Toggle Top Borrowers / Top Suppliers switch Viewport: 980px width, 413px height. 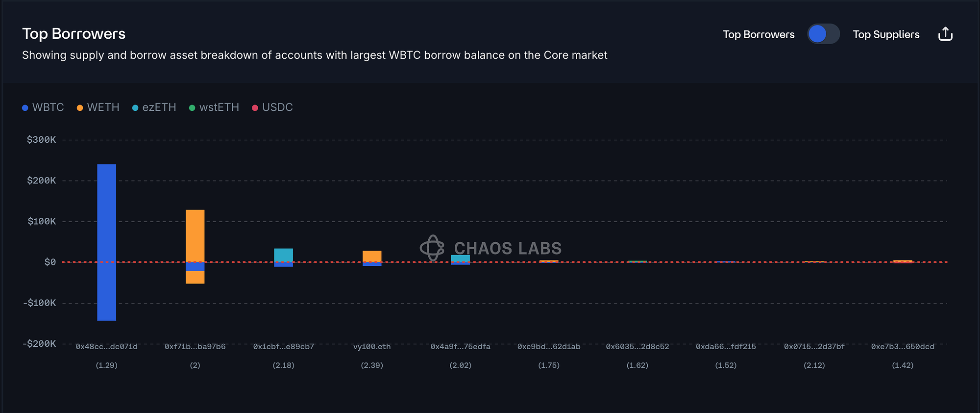click(x=823, y=34)
